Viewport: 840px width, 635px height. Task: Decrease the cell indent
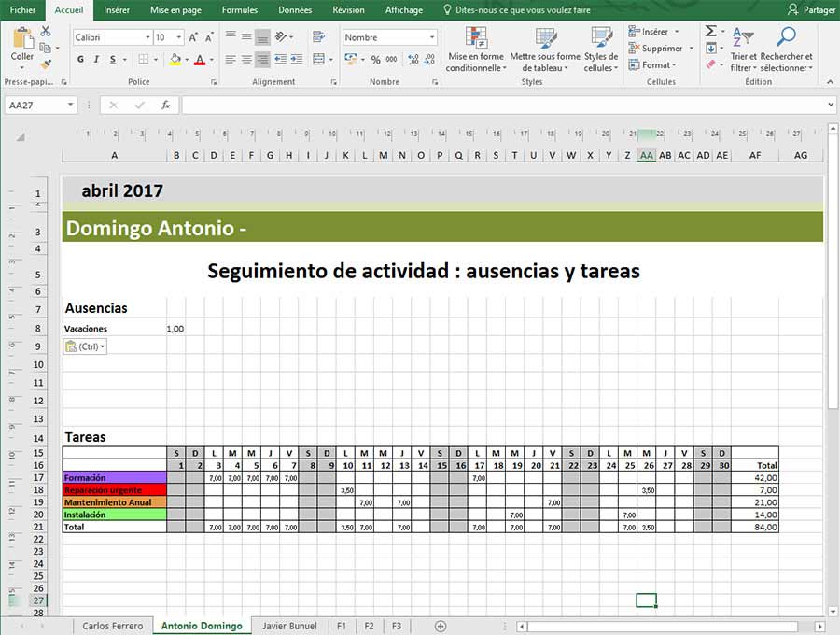[x=280, y=60]
